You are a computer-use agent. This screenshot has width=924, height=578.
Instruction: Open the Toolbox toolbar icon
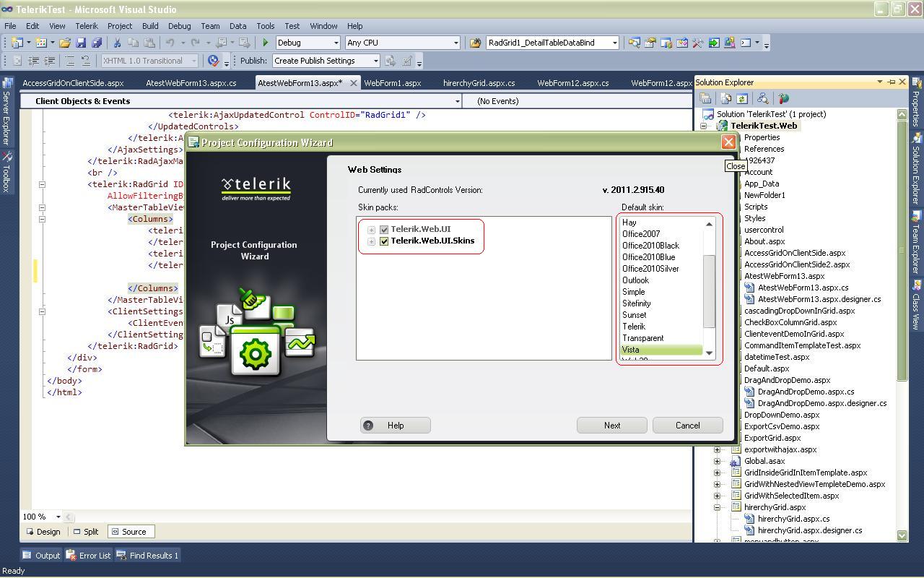coord(698,43)
